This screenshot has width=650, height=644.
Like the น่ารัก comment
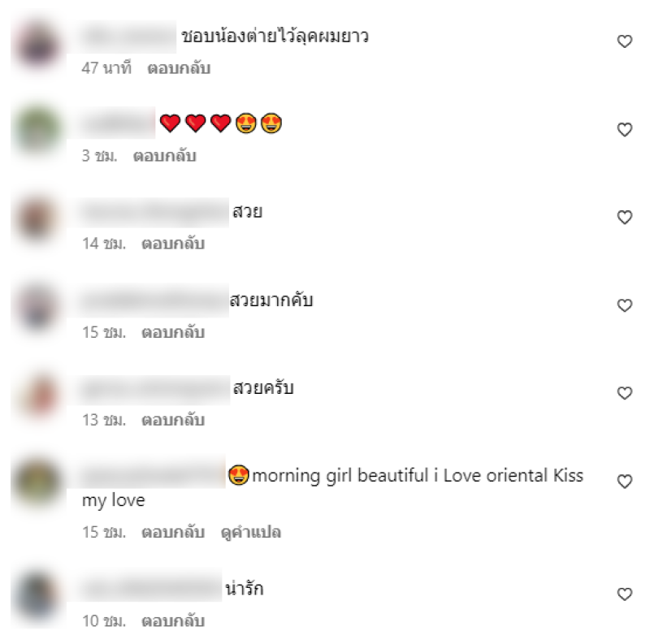[x=624, y=594]
